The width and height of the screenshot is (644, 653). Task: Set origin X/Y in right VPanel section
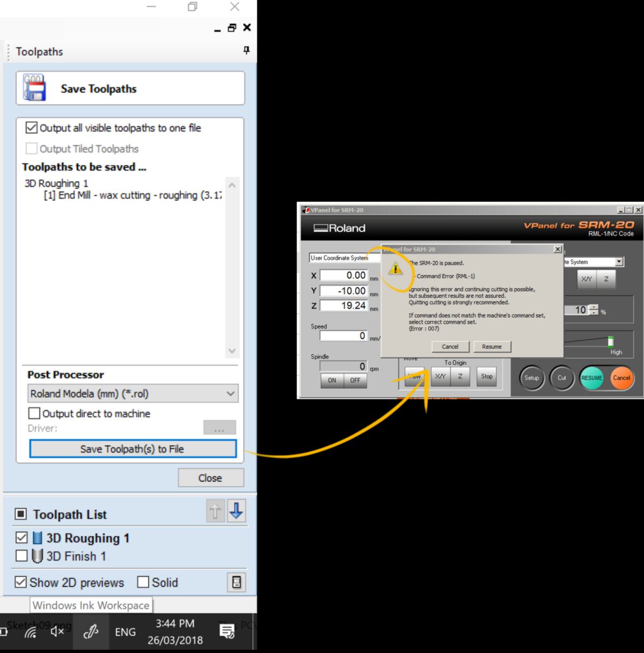click(587, 279)
